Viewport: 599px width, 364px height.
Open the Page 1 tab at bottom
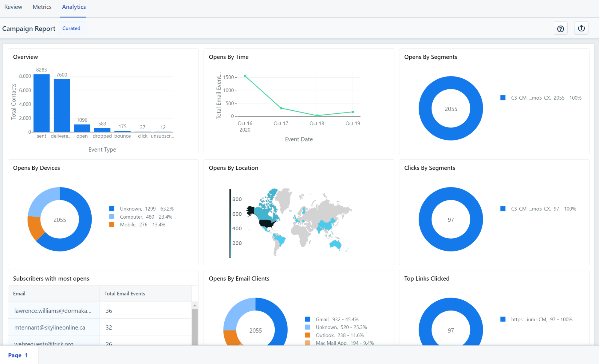[x=18, y=355]
